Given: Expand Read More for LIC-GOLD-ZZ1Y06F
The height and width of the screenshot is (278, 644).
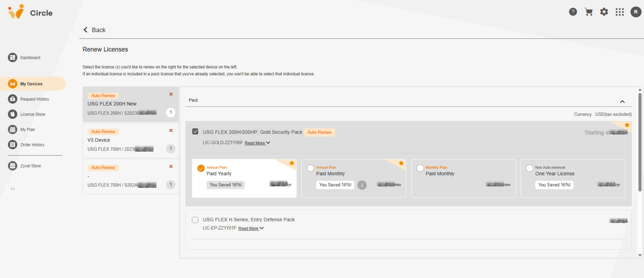Looking at the screenshot, I should pyautogui.click(x=257, y=143).
